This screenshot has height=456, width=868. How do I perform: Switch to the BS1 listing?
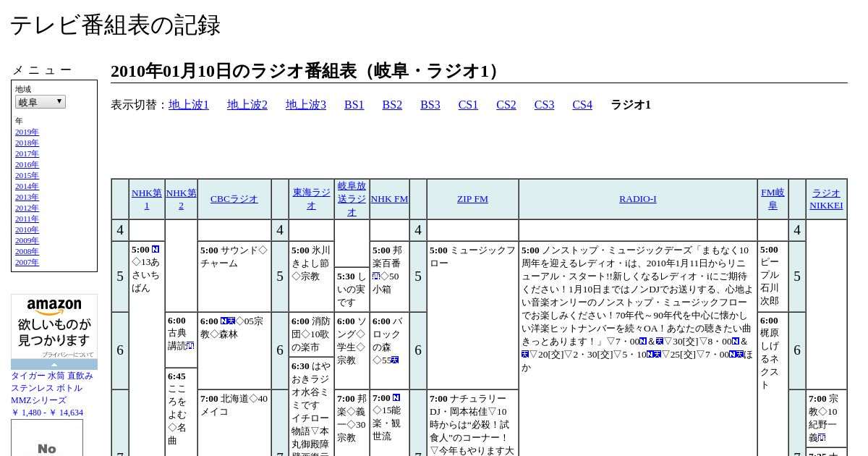point(354,105)
